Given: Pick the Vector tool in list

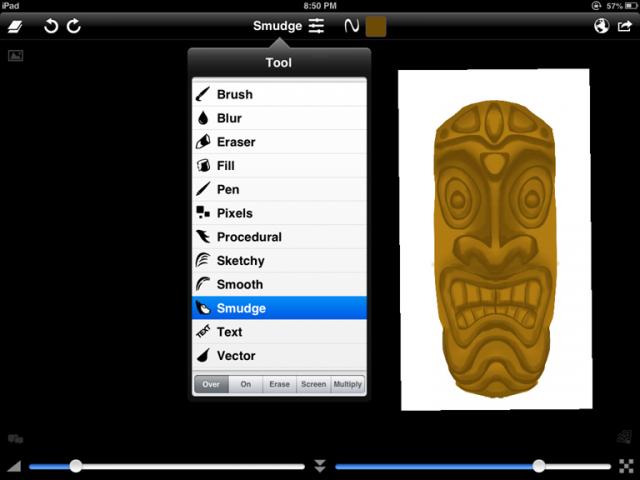Looking at the screenshot, I should coord(279,355).
